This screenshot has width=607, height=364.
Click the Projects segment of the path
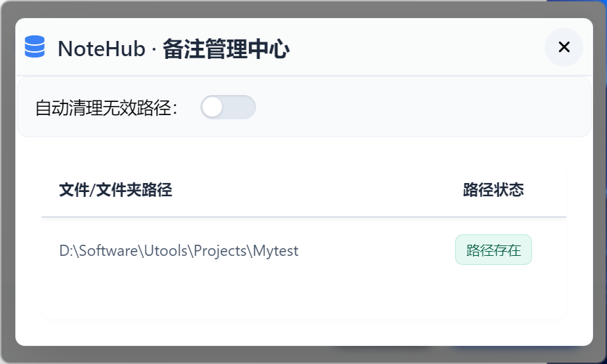coord(221,251)
